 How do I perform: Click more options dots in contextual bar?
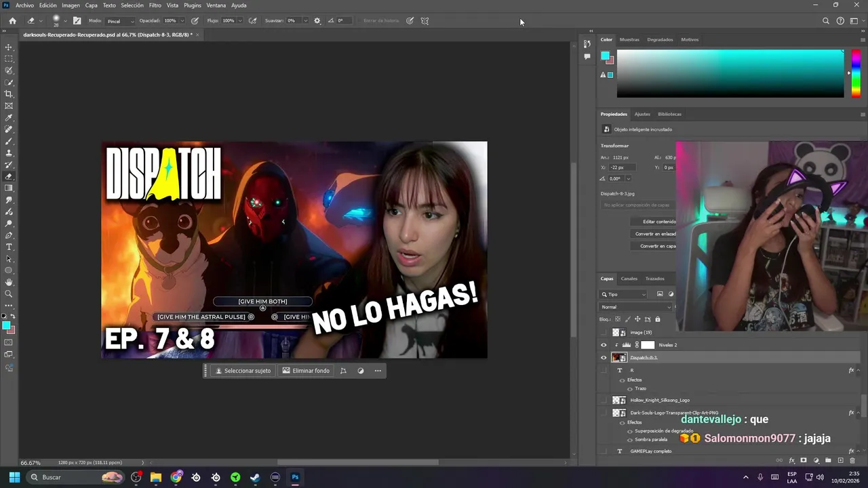pyautogui.click(x=378, y=371)
